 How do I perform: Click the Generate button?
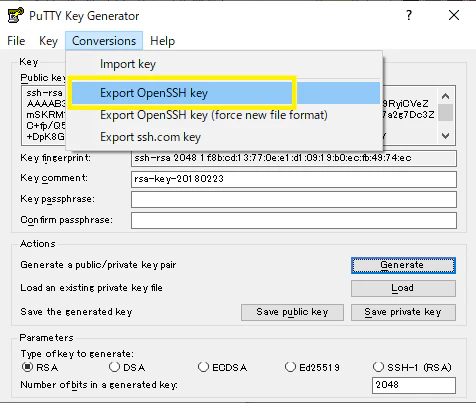click(403, 265)
